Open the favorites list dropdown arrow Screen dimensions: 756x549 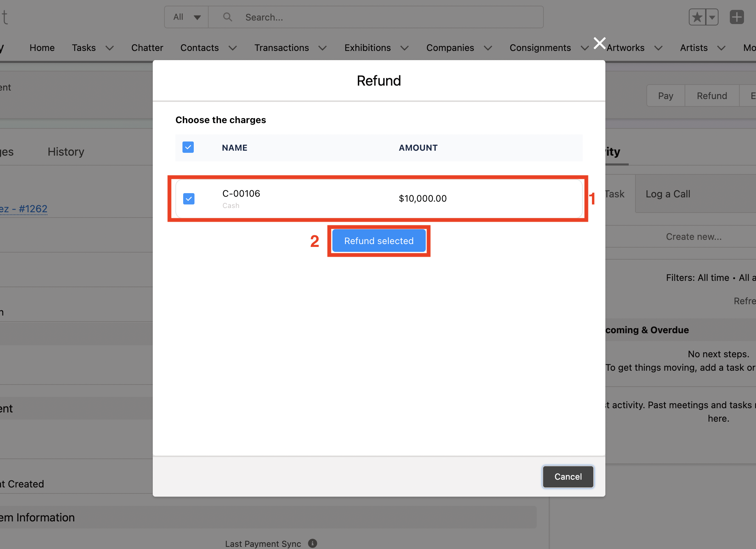(712, 17)
